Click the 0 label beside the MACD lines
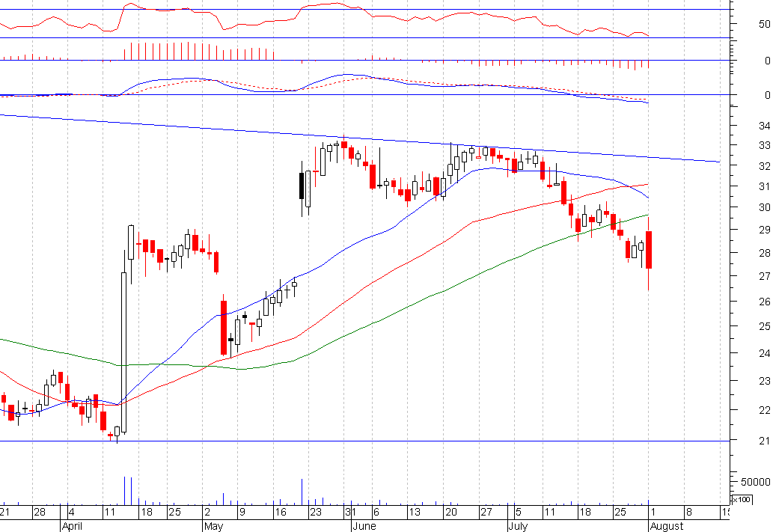Image resolution: width=773 pixels, height=532 pixels. coord(768,95)
